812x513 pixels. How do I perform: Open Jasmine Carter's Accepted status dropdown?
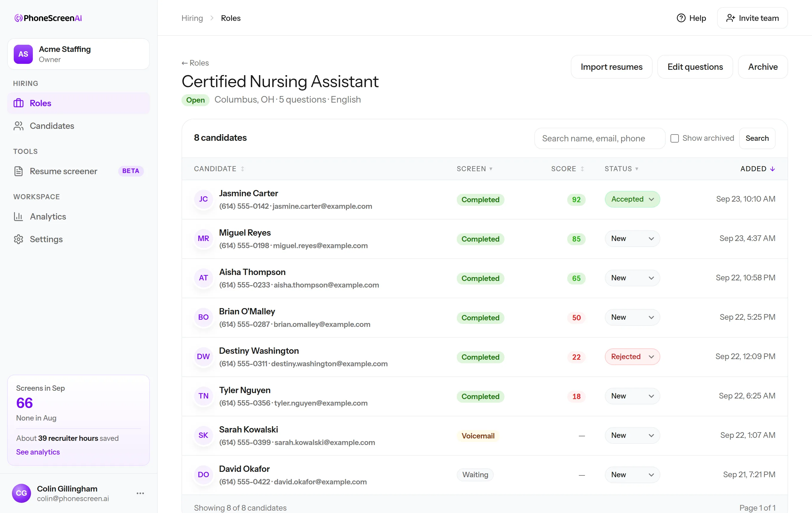(632, 199)
